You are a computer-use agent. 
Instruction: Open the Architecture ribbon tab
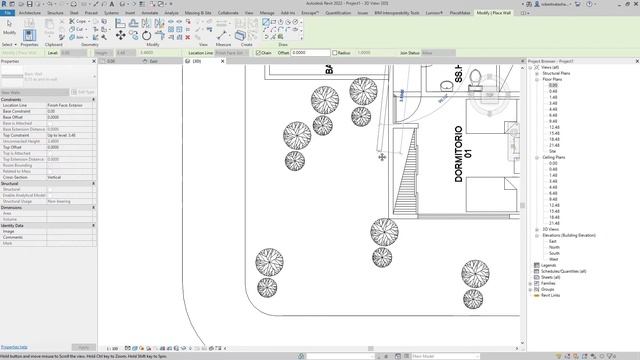pos(30,13)
